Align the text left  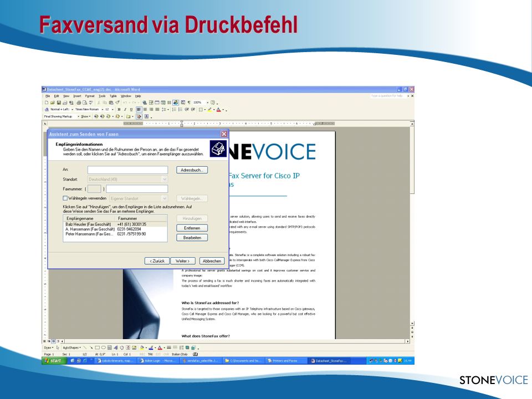click(x=139, y=110)
